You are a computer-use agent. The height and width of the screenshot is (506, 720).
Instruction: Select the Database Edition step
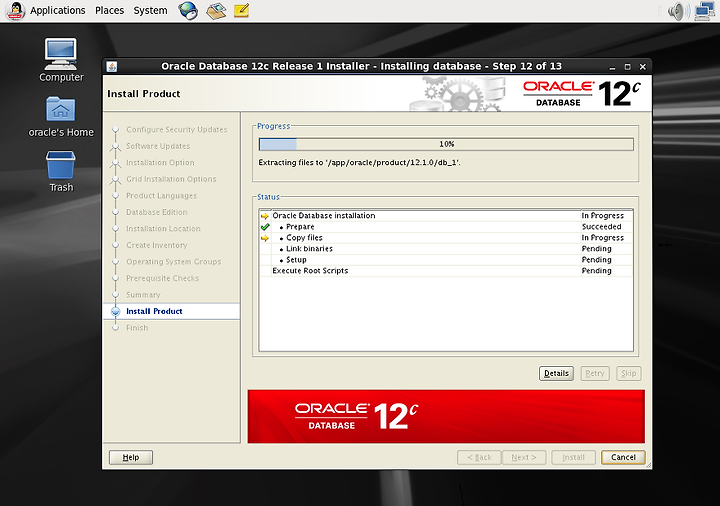click(157, 212)
